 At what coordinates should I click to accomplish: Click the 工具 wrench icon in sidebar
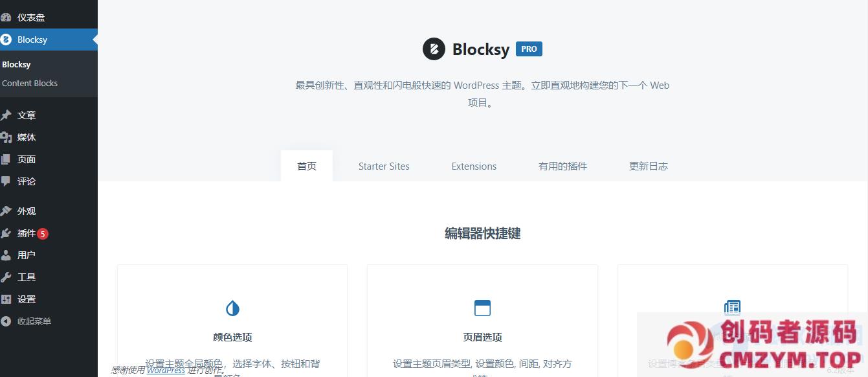point(6,277)
